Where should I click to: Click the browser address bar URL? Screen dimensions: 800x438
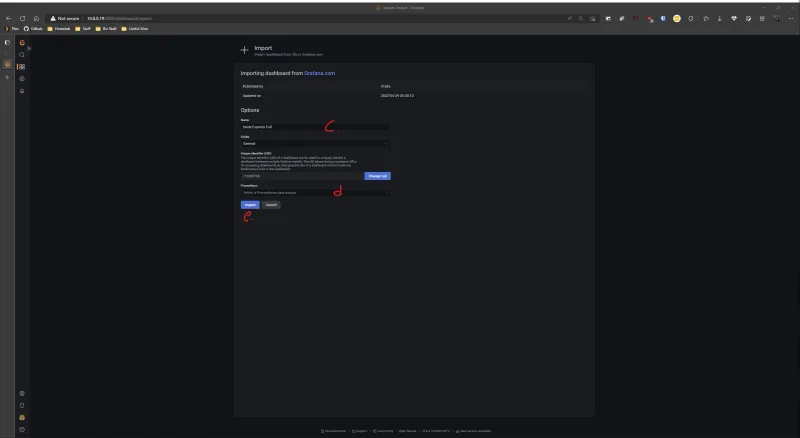click(x=119, y=18)
